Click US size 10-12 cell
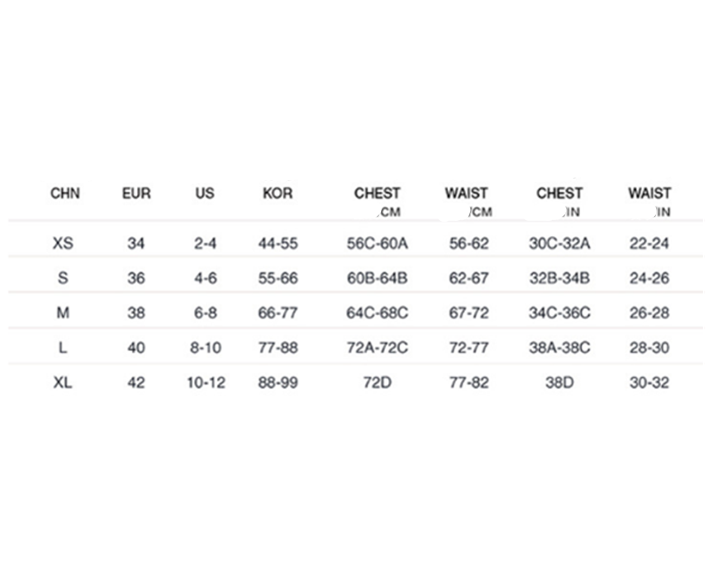The width and height of the screenshot is (719, 588). point(206,382)
